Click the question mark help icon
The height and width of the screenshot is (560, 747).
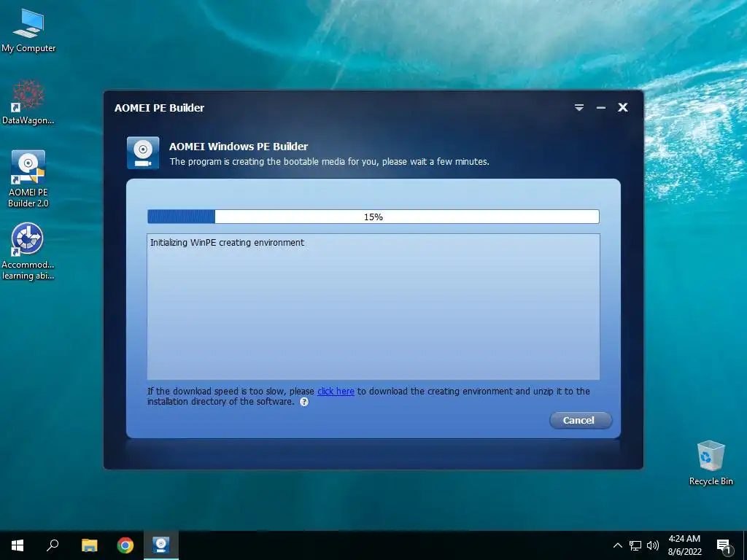(304, 402)
